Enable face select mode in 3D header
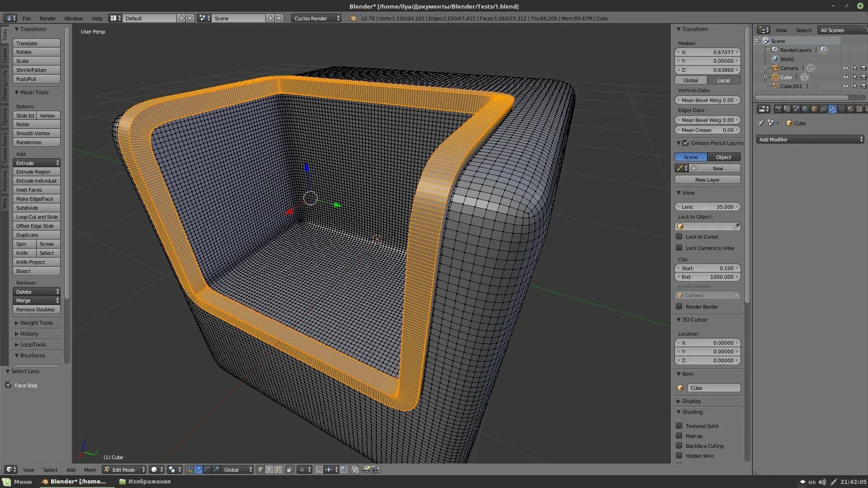868x488 pixels. [278, 470]
